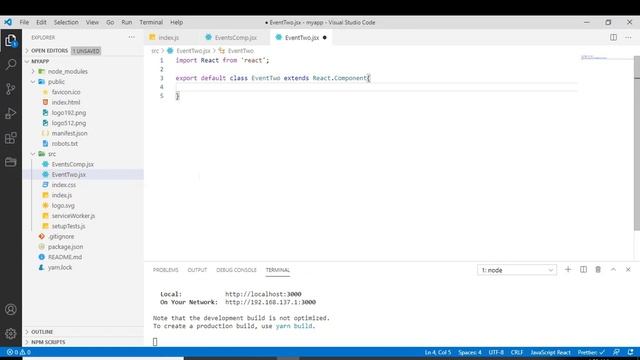Image resolution: width=640 pixels, height=360 pixels.
Task: Open the File menu
Action: 24,22
